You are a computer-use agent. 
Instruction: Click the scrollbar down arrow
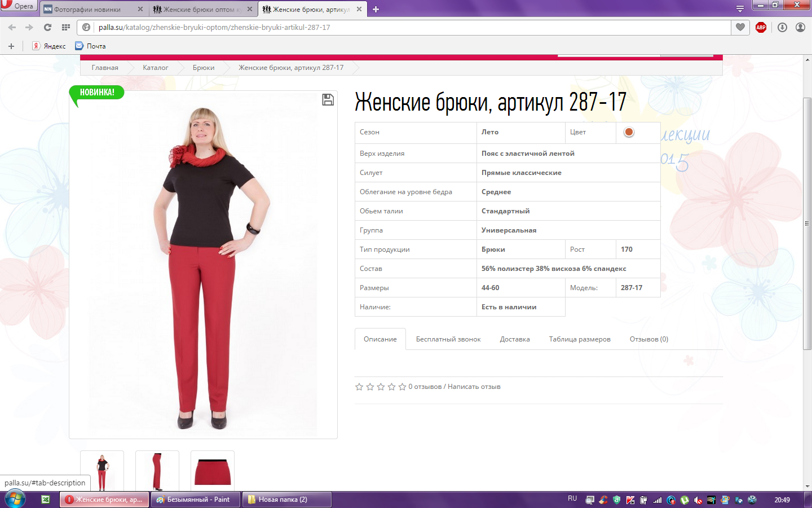807,486
